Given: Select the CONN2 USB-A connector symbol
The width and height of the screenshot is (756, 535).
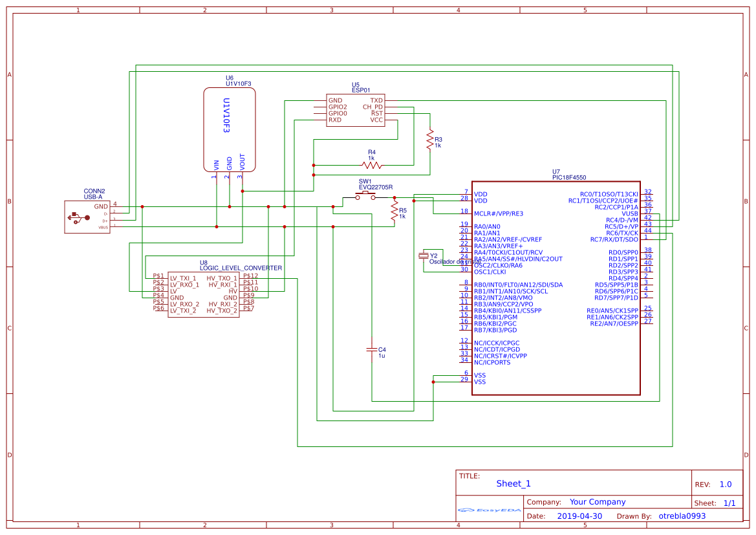Looking at the screenshot, I should pyautogui.click(x=87, y=217).
